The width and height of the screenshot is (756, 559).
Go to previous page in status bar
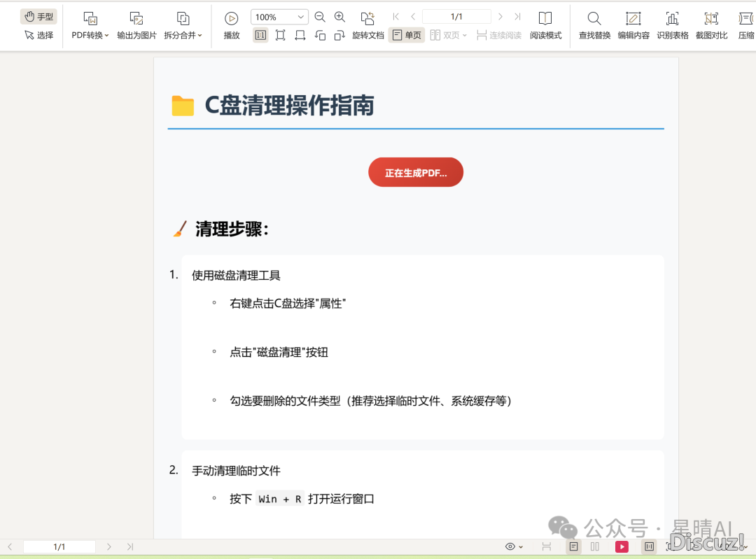point(10,547)
